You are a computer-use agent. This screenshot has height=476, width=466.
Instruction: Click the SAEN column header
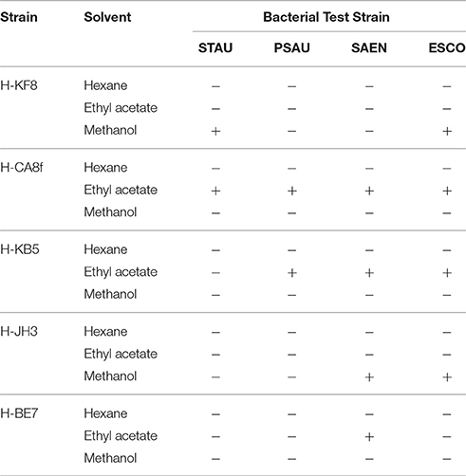coord(369,48)
